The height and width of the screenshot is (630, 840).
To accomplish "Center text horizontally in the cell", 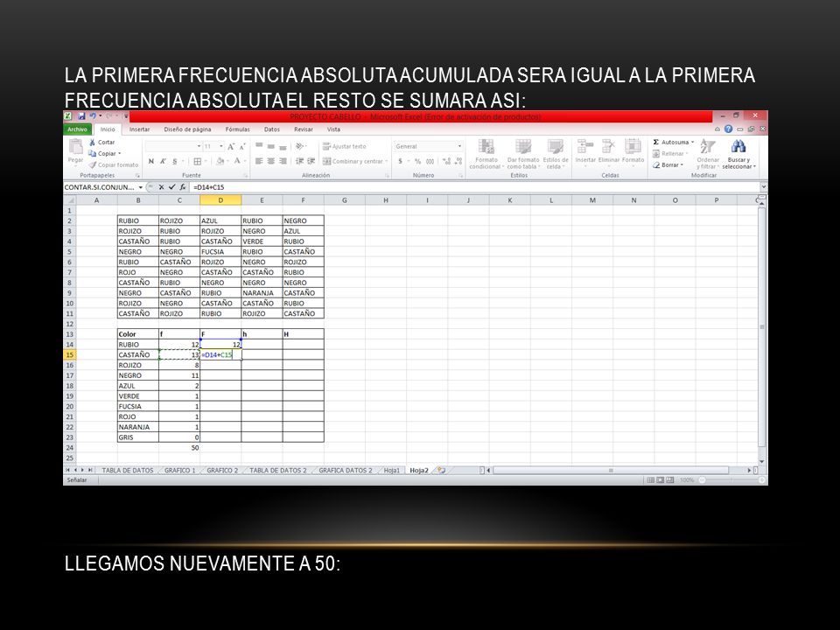I will (270, 161).
